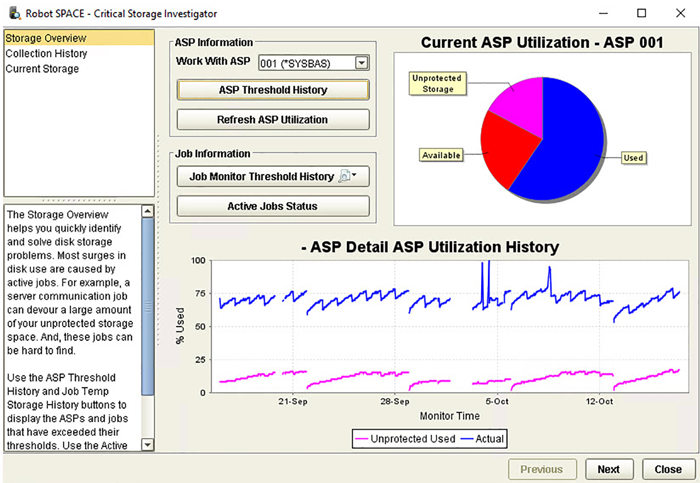Click the 25 value on % Used axis
700x483 pixels.
[x=200, y=359]
